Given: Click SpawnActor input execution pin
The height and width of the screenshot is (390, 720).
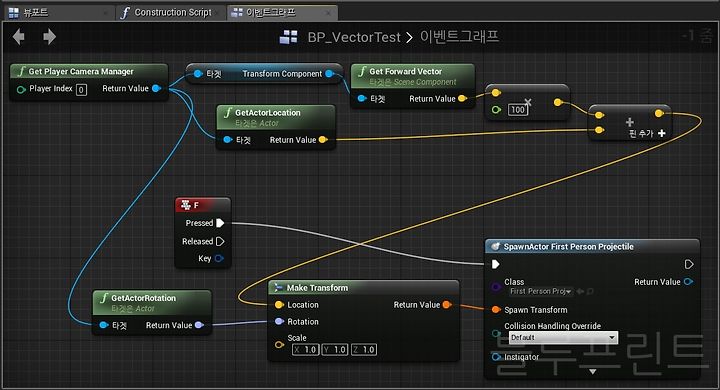Looking at the screenshot, I should [495, 264].
